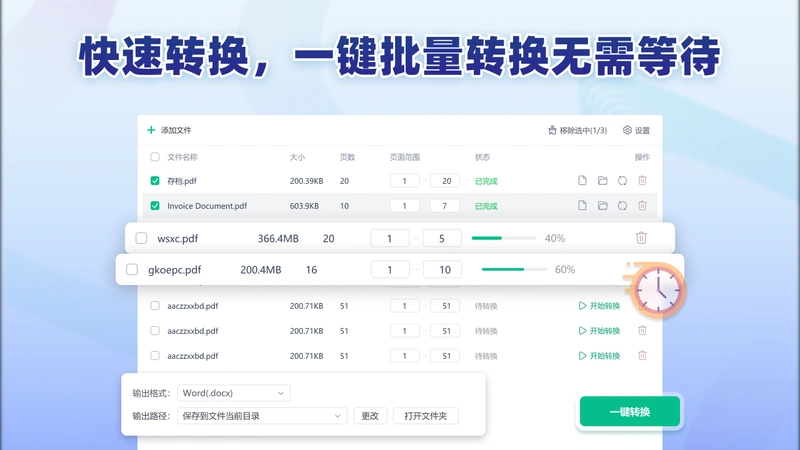Open output folder for 存档.pdf

pos(603,181)
